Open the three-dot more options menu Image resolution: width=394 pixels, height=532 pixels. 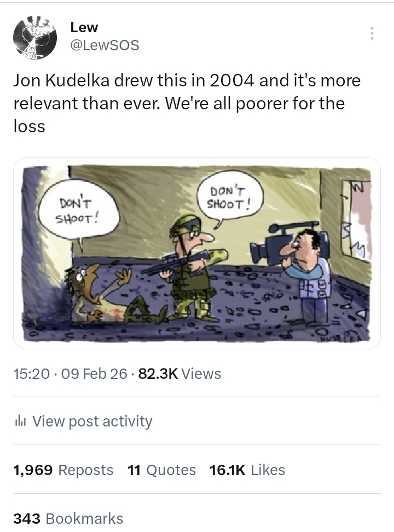point(372,33)
